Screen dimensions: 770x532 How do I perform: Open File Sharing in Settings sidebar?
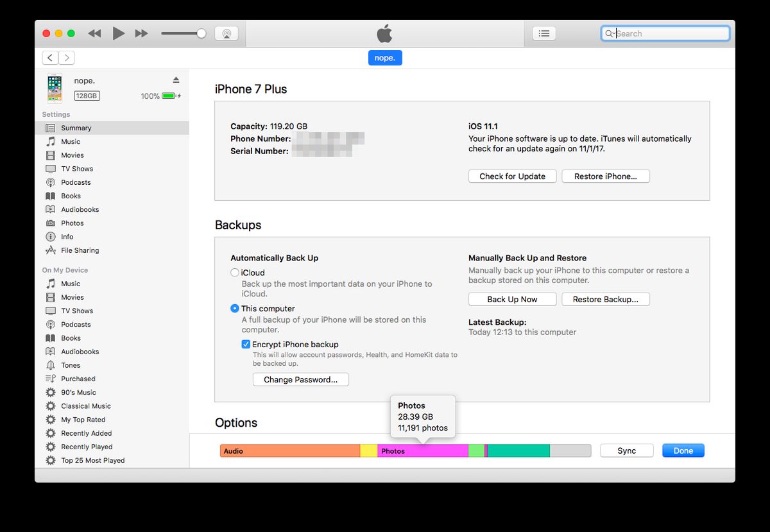[x=80, y=250]
